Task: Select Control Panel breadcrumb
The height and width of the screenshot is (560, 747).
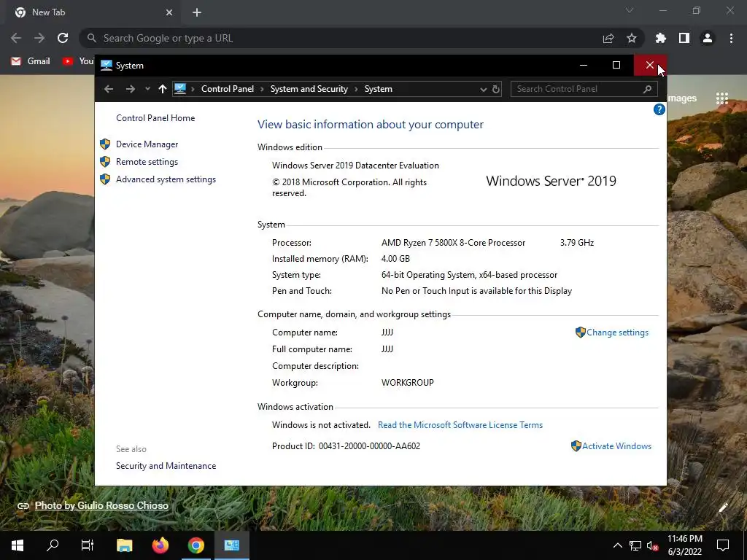Action: (x=228, y=89)
